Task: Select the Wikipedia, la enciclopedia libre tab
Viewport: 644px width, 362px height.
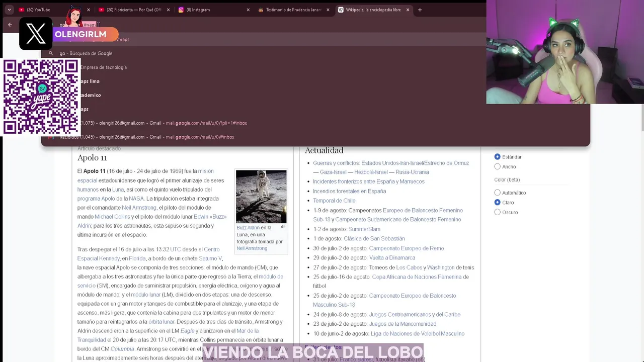Action: pyautogui.click(x=374, y=10)
